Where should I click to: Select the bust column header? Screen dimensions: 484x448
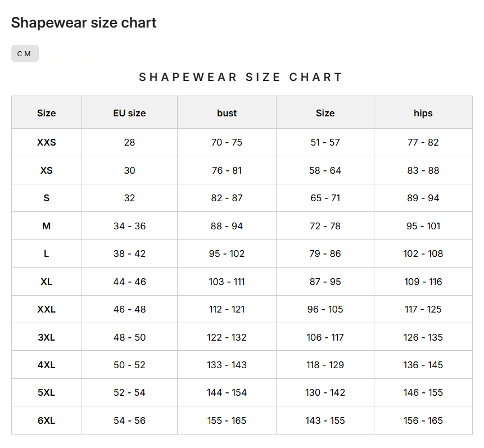pyautogui.click(x=227, y=112)
